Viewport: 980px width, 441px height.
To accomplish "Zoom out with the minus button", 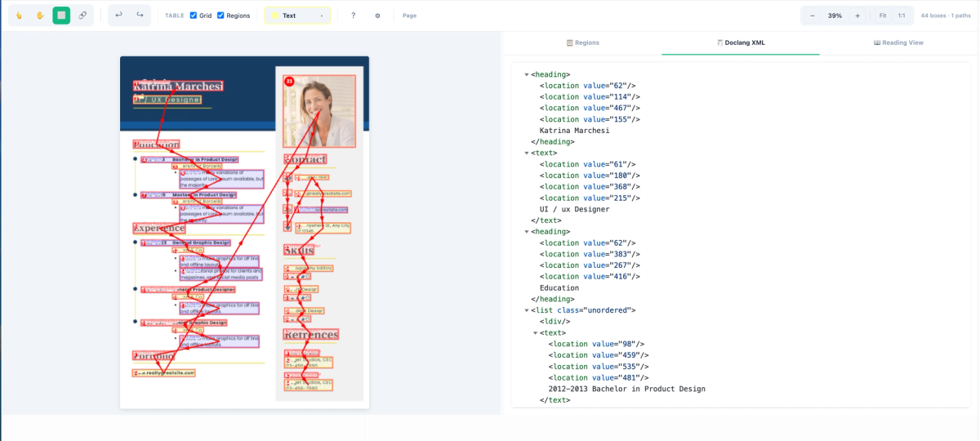I will point(812,16).
